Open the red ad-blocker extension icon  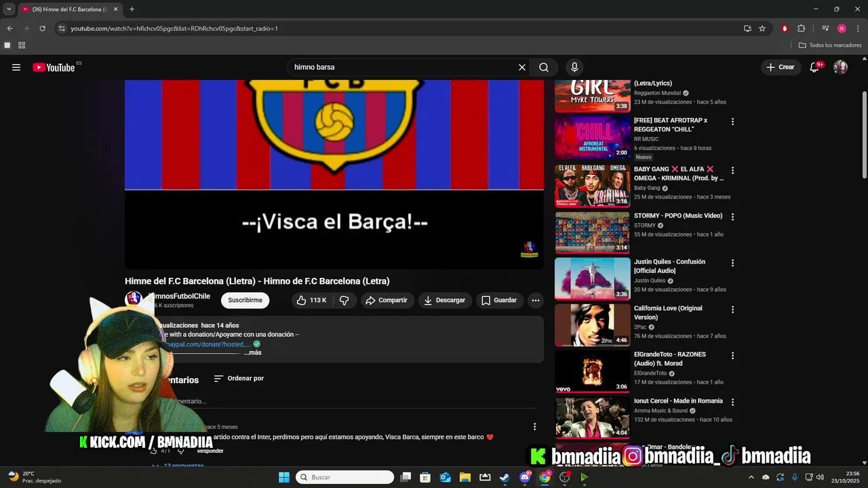[x=785, y=28]
